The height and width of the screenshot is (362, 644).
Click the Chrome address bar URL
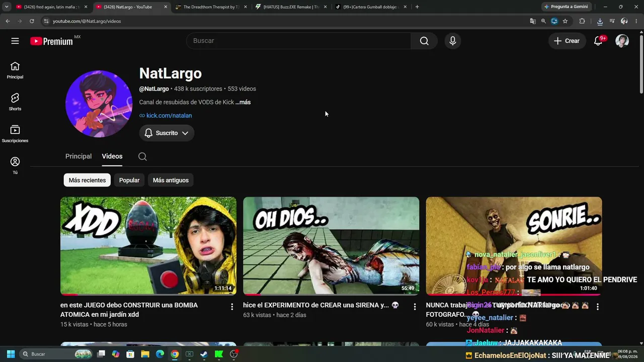click(x=87, y=21)
